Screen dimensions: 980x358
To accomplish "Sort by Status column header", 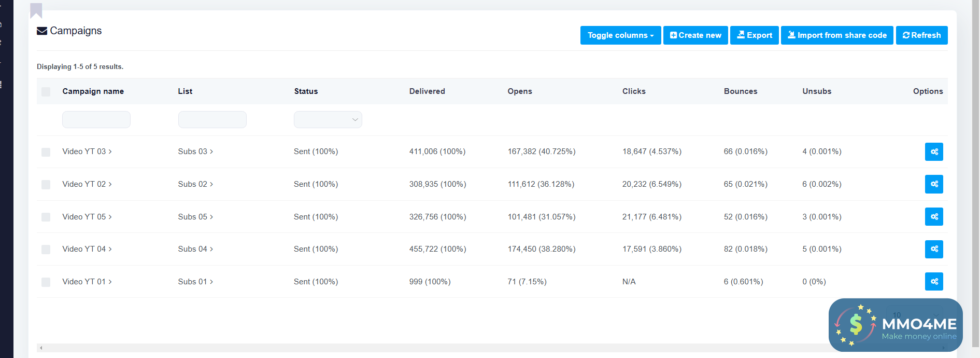I will pyautogui.click(x=306, y=91).
